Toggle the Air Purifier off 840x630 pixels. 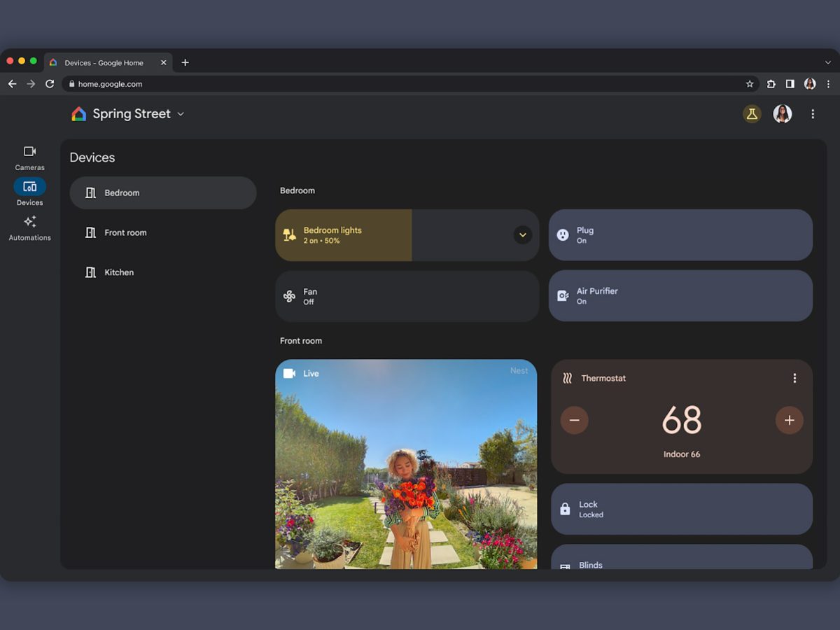tap(680, 296)
